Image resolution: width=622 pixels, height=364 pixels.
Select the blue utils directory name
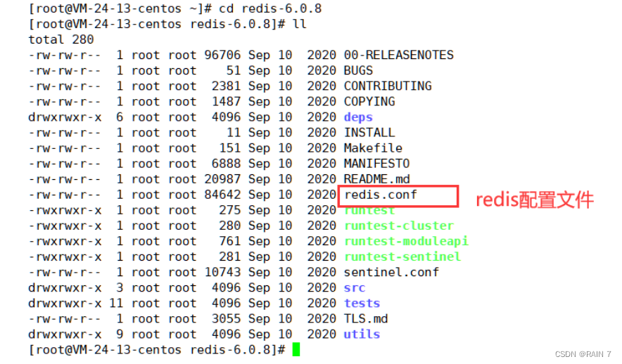point(362,334)
